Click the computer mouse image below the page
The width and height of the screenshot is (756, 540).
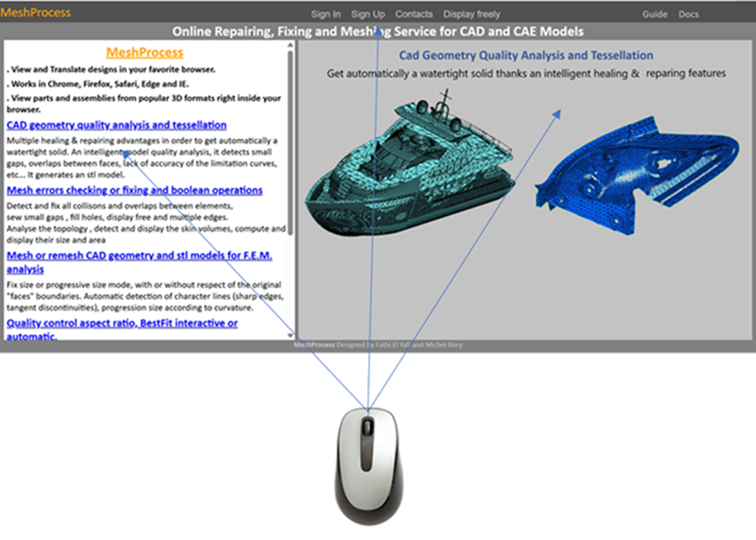click(x=369, y=464)
